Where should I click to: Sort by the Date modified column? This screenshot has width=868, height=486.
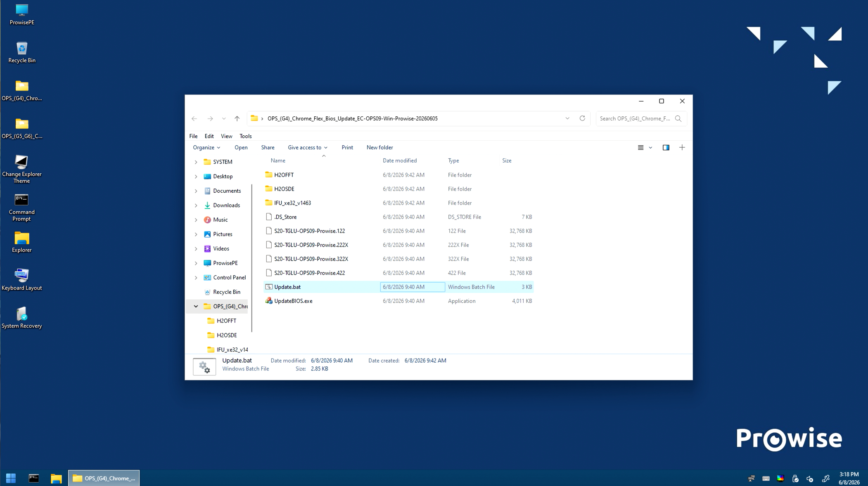[x=400, y=160]
